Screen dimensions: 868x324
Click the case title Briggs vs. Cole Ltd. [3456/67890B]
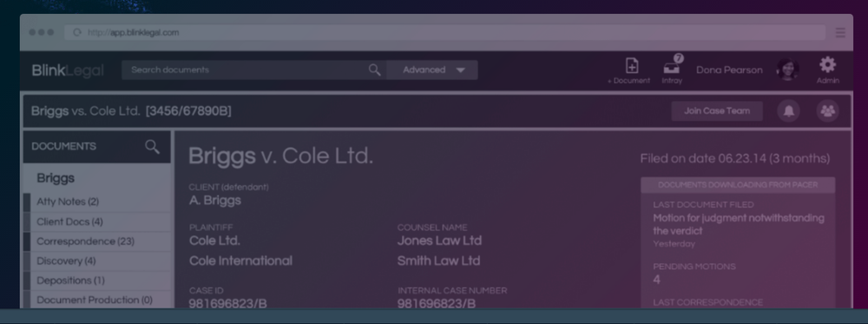(131, 111)
